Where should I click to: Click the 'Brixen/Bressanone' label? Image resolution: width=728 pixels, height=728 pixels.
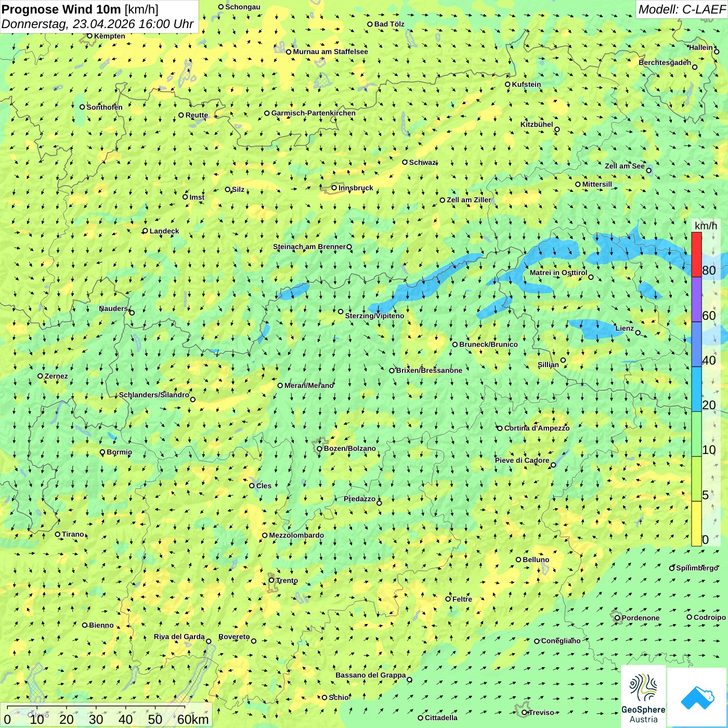[x=429, y=370]
